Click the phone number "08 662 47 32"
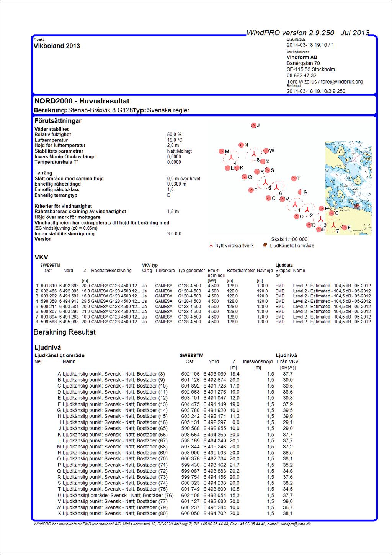 point(302,76)
